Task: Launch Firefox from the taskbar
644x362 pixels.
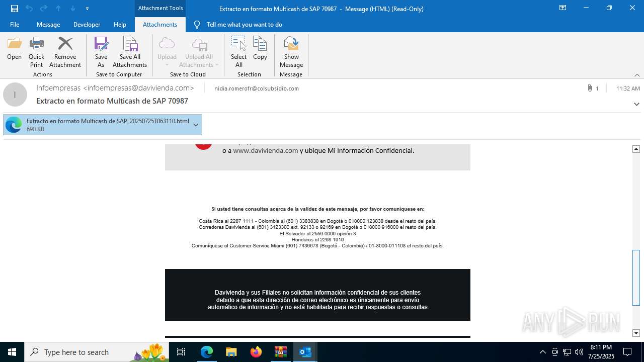Action: (256, 352)
